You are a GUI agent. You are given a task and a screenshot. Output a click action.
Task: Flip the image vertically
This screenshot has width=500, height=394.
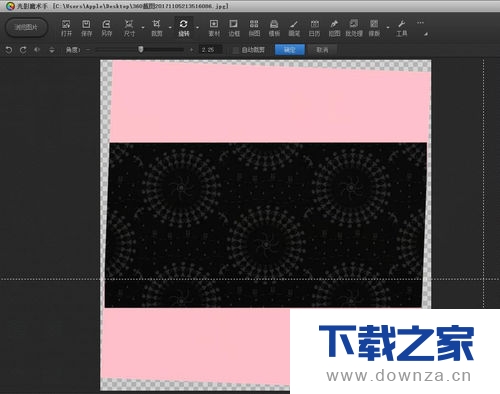pyautogui.click(x=52, y=50)
